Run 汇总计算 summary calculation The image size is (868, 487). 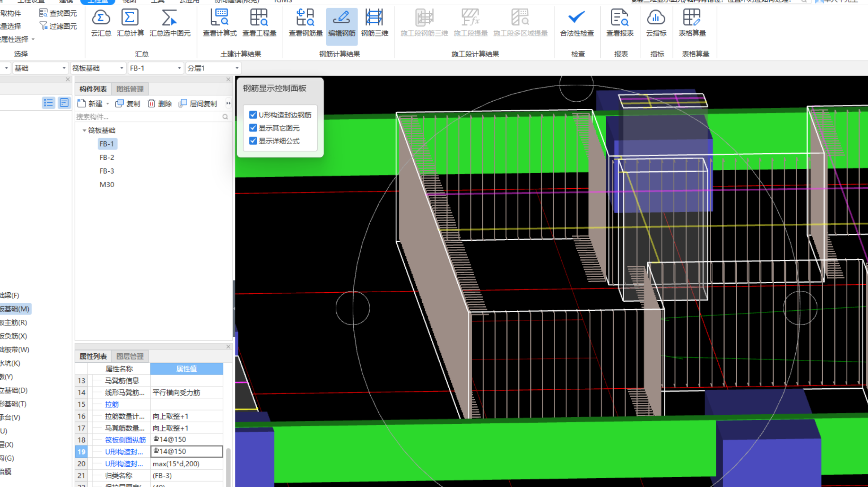130,23
